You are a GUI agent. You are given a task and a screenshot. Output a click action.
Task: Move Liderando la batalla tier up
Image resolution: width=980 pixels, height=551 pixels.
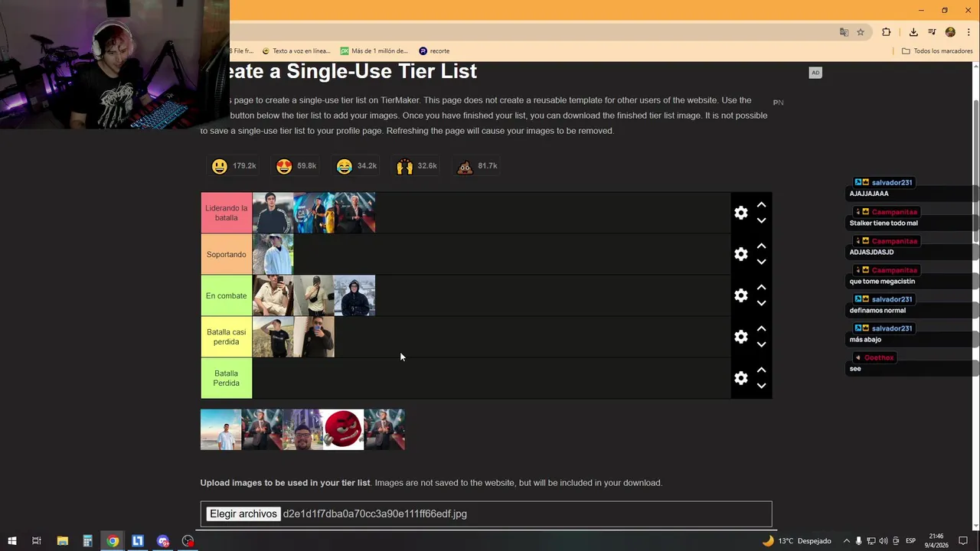click(x=761, y=205)
